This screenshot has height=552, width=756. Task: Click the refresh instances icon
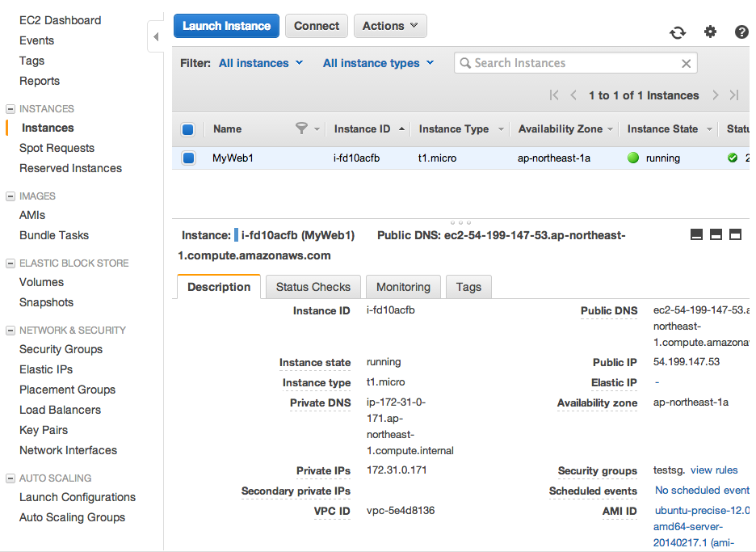click(x=678, y=32)
